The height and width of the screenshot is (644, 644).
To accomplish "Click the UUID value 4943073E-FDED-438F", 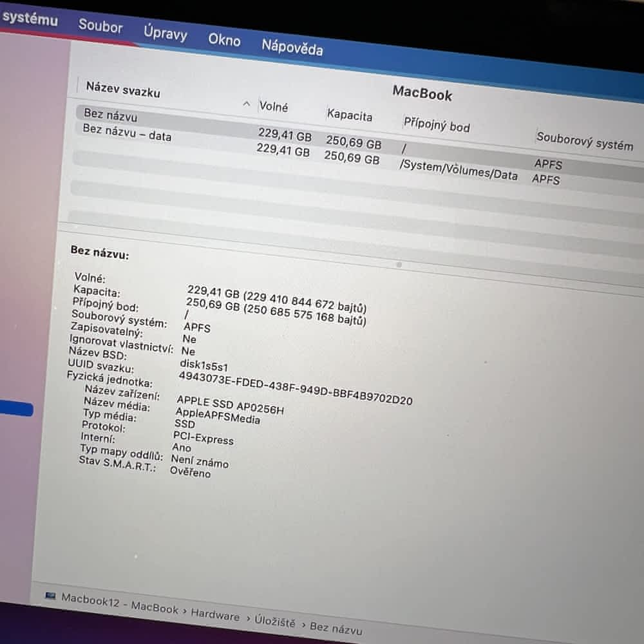I will click(x=296, y=387).
